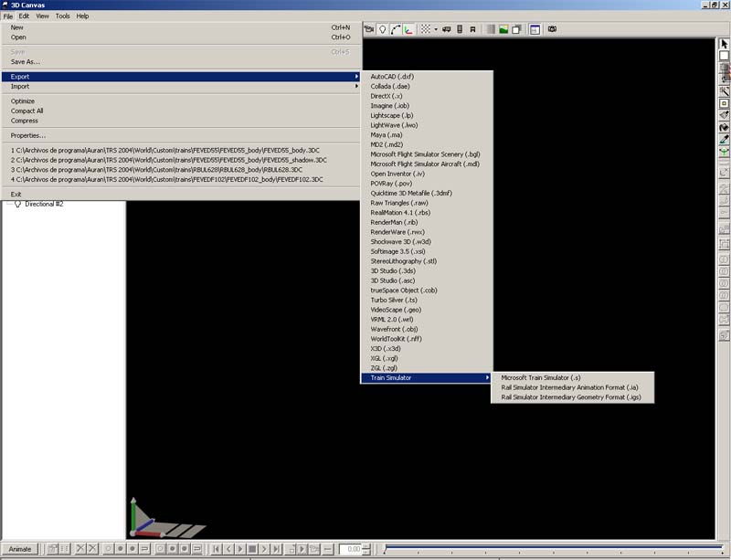The image size is (731, 560).
Task: Open dropdown arrow beside grid icon
Action: [436, 29]
